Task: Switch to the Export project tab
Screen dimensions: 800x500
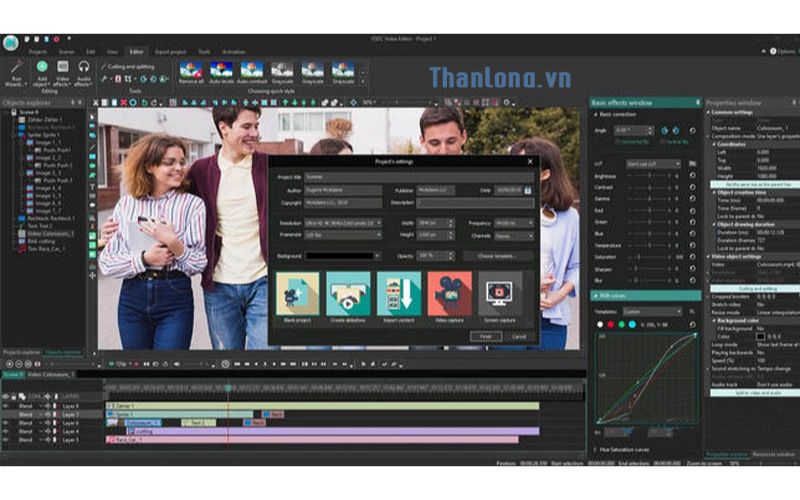Action: click(171, 50)
